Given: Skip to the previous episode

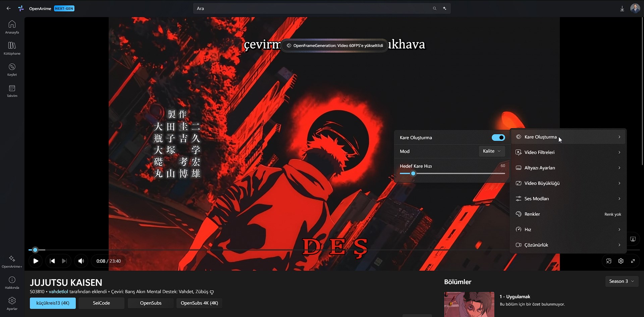Looking at the screenshot, I should tap(52, 261).
